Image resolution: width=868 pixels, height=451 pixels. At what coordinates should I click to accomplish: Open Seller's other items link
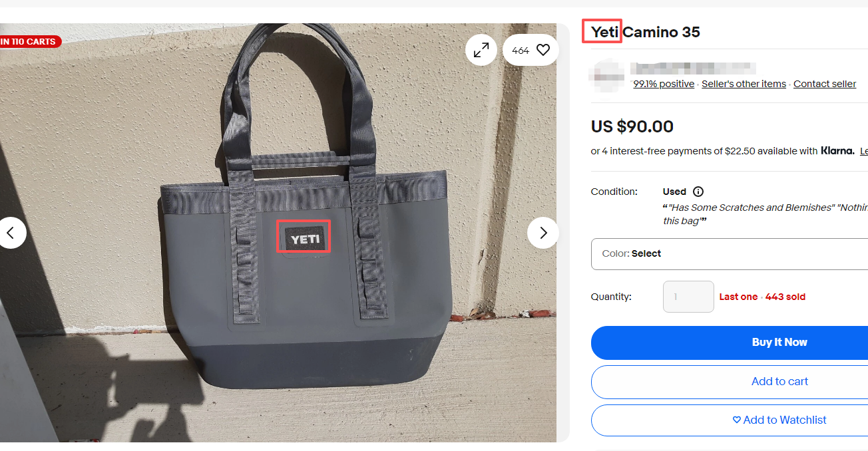click(744, 84)
